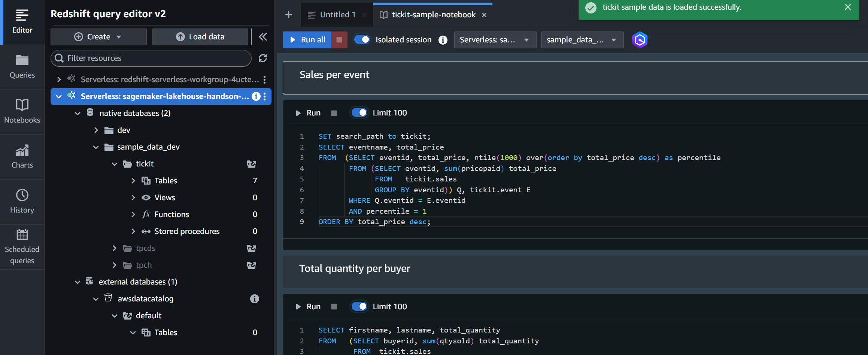Select the sagemaker-lakehouse-handson serverless workgroup row
This screenshot has height=355, width=868.
[x=161, y=96]
